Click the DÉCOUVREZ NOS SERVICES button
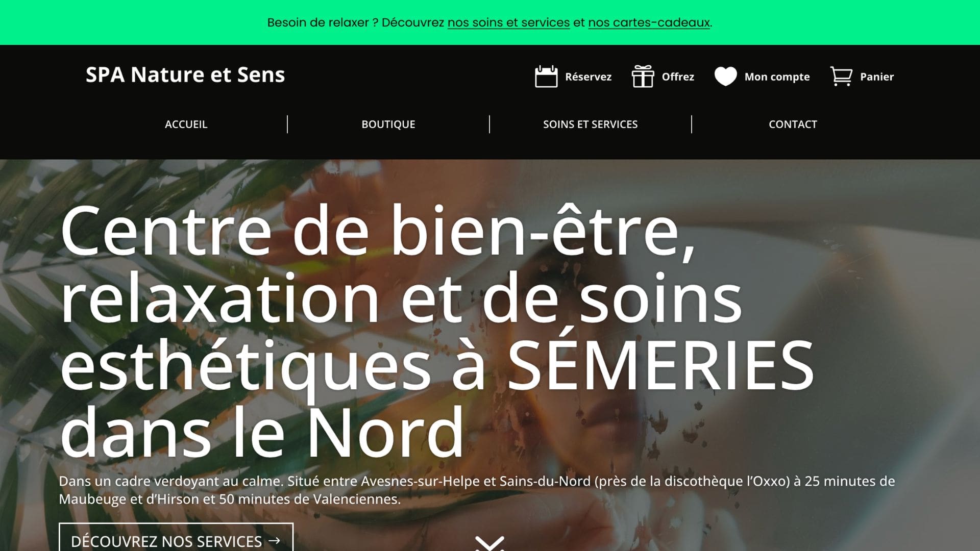This screenshot has width=980, height=551. [x=176, y=537]
